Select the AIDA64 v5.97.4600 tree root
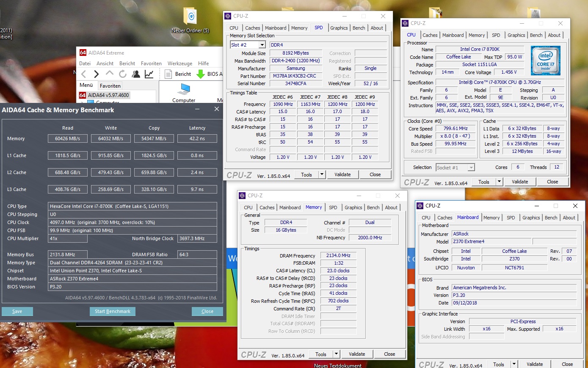The width and height of the screenshot is (588, 368). (x=105, y=95)
